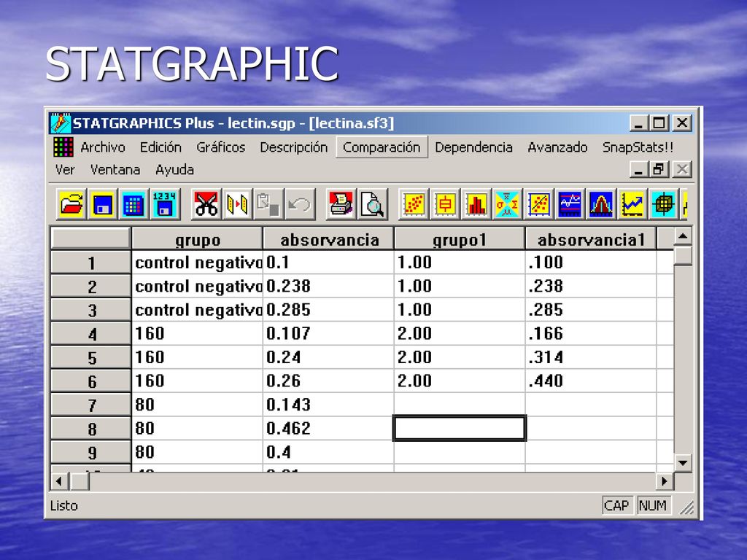
Task: Open the trend line forecasting icon
Action: [632, 204]
